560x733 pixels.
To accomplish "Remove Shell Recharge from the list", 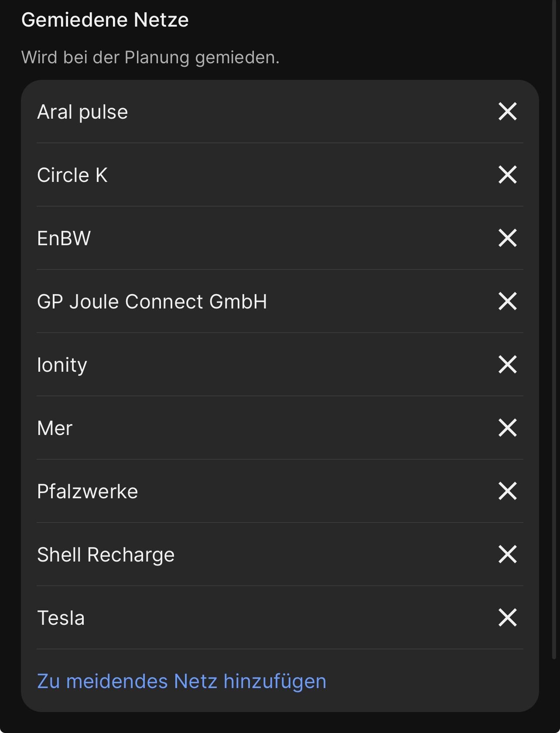I will click(507, 555).
